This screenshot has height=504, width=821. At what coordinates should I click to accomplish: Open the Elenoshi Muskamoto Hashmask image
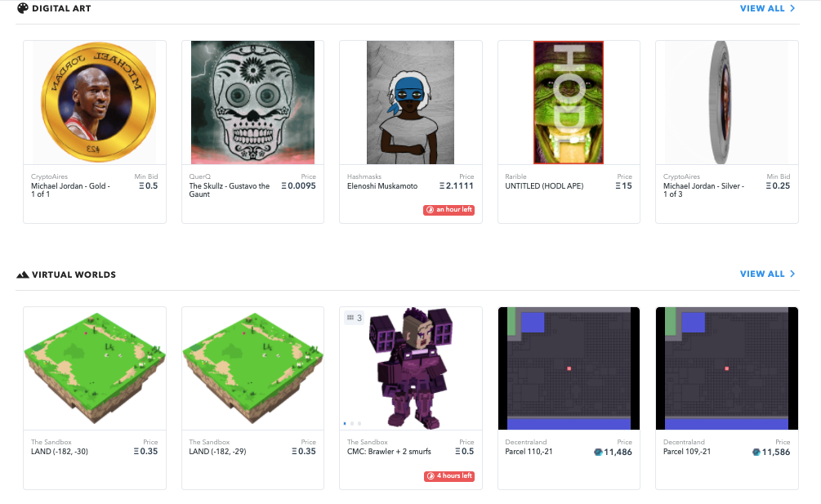click(410, 103)
